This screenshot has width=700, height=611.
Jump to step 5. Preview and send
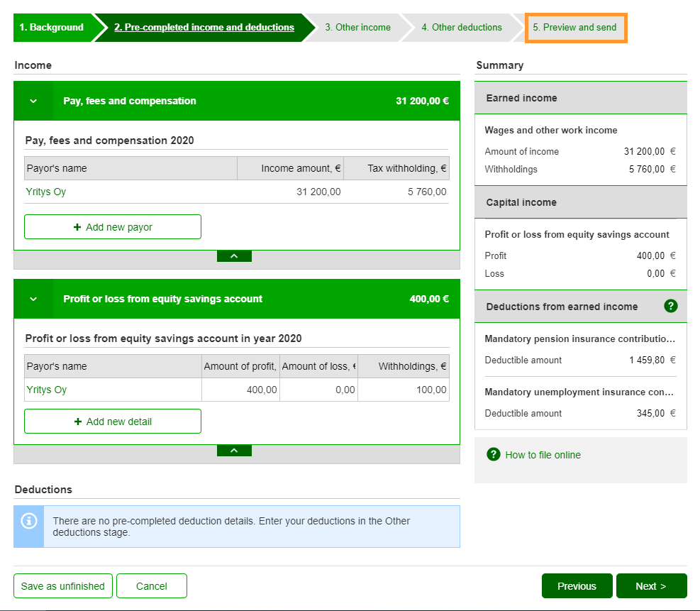[574, 28]
